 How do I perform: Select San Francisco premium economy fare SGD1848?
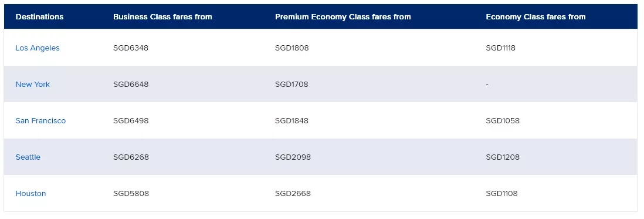click(x=292, y=121)
